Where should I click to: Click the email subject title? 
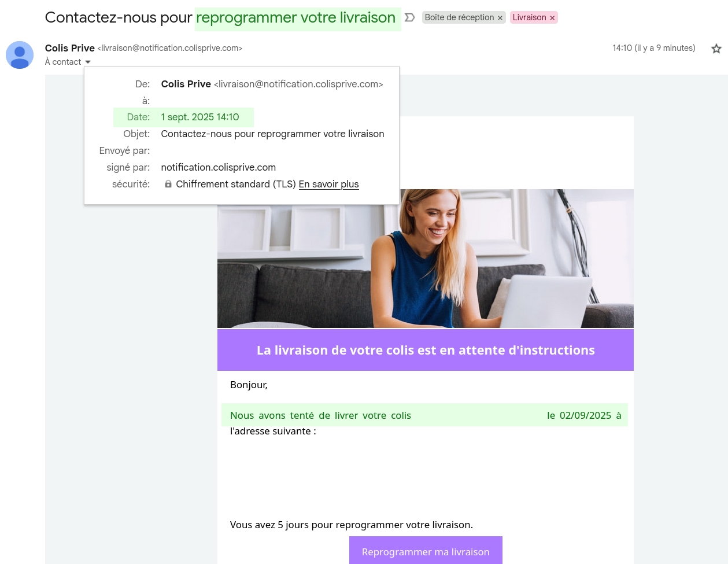tap(220, 17)
